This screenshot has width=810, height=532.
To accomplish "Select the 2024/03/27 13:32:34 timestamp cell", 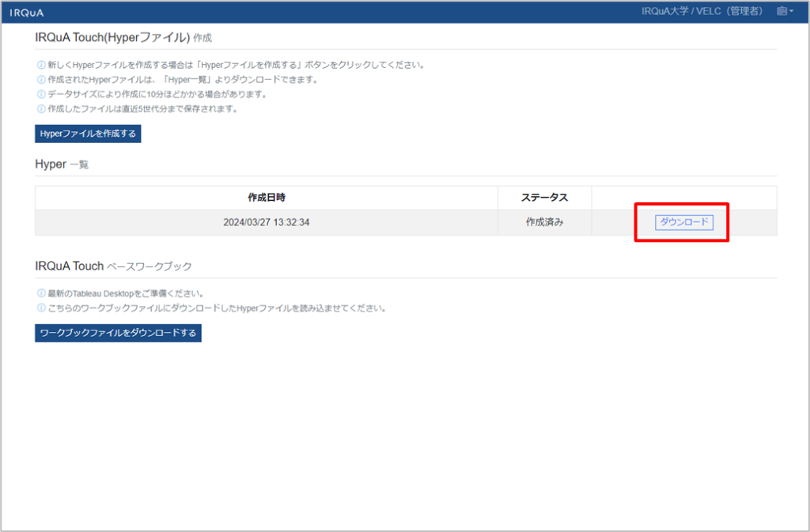I will click(x=267, y=223).
